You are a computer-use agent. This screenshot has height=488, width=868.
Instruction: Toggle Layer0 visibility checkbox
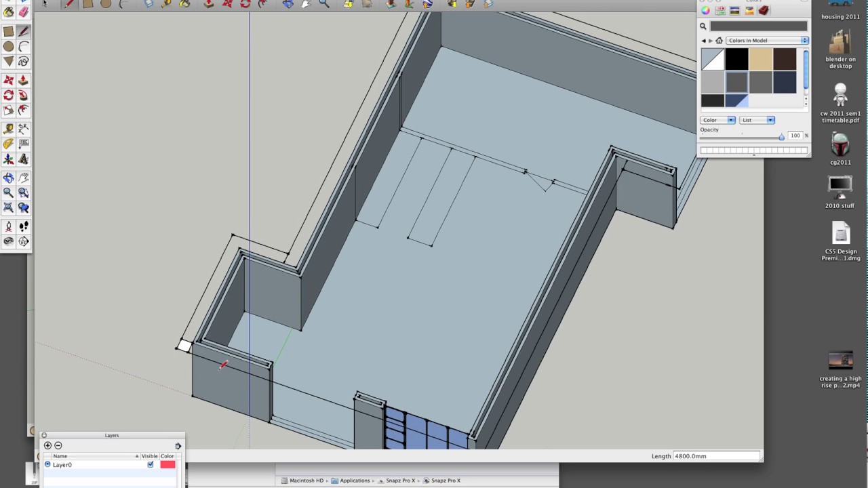click(x=151, y=464)
